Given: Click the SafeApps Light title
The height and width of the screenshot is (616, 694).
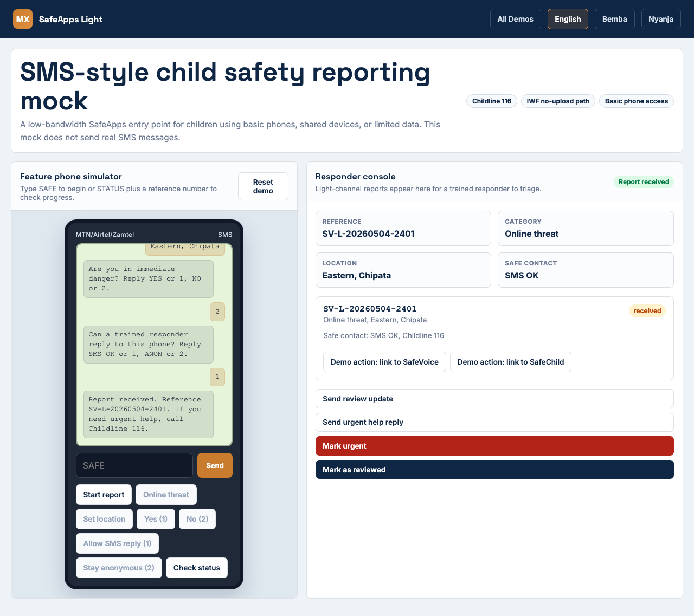Looking at the screenshot, I should coord(70,19).
